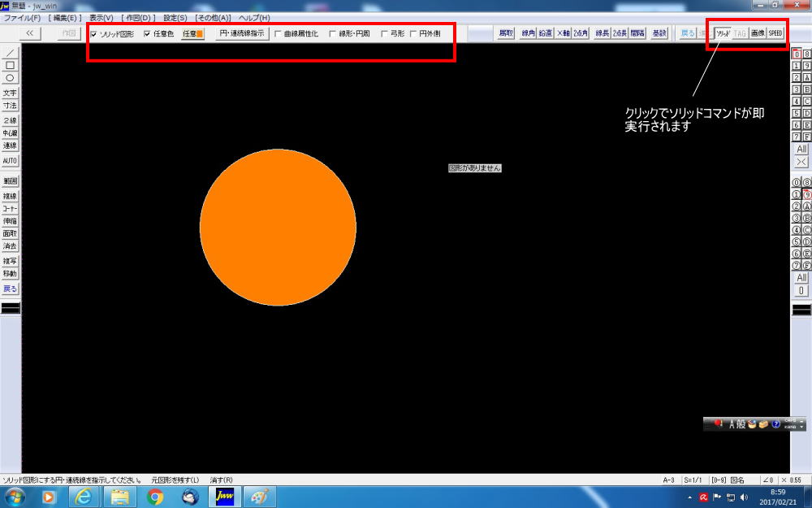812x508 pixels.
Task: Click the 画像 image toolbar button
Action: click(758, 33)
